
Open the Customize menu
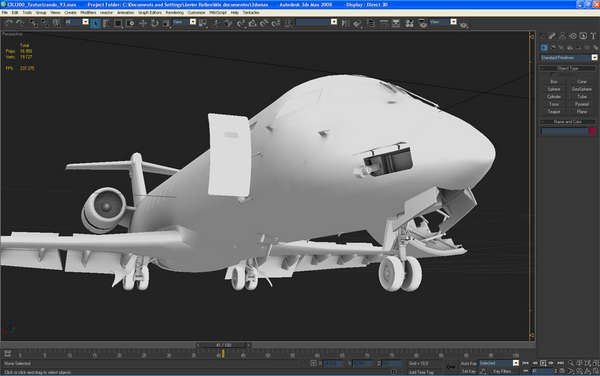(x=196, y=13)
